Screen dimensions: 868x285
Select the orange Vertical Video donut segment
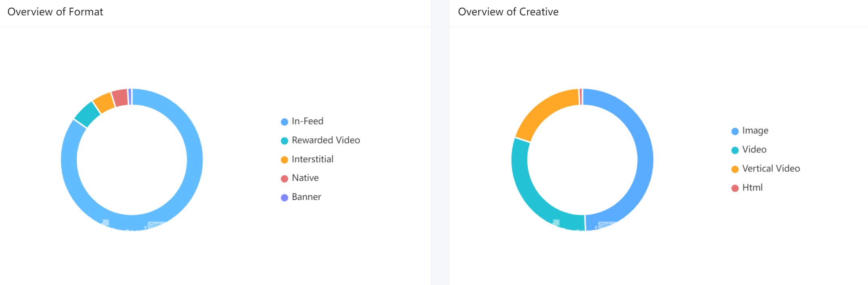tap(543, 110)
